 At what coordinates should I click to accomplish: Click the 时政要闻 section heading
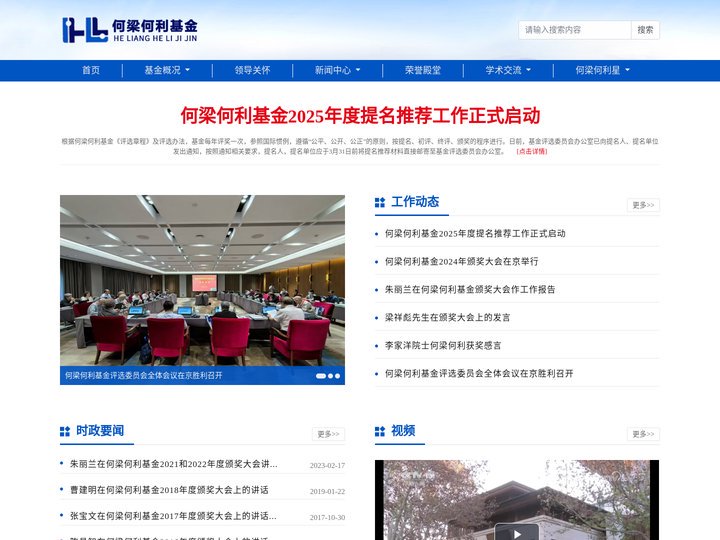pos(100,431)
